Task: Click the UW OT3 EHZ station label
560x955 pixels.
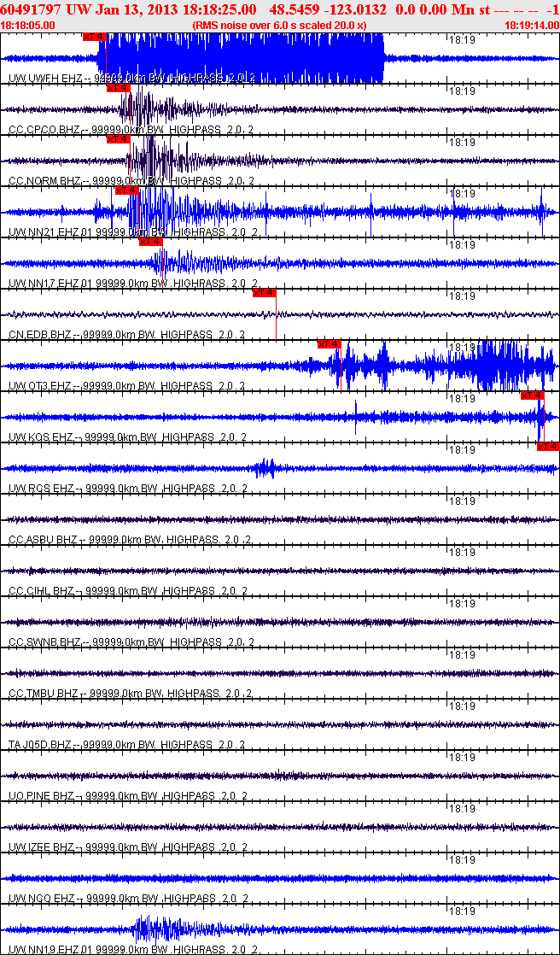Action: [x=126, y=385]
